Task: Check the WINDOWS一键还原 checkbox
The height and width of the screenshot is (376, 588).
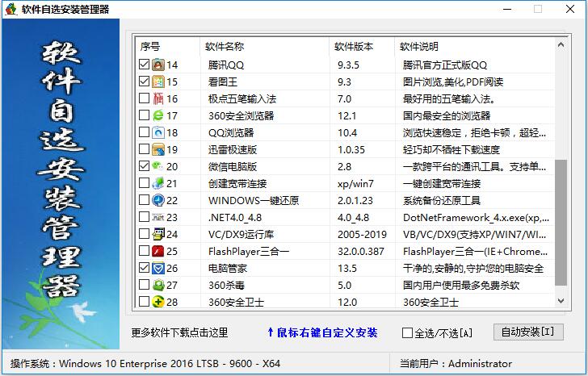Action: (144, 200)
